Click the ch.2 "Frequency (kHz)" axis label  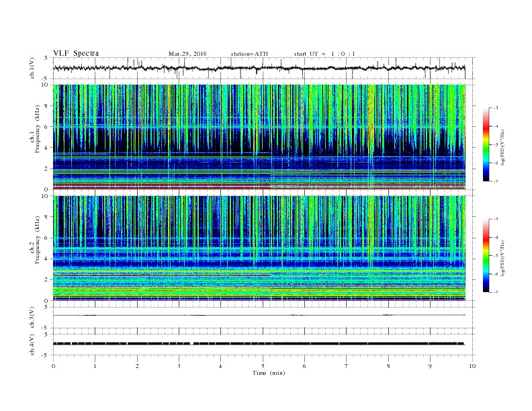pos(38,240)
